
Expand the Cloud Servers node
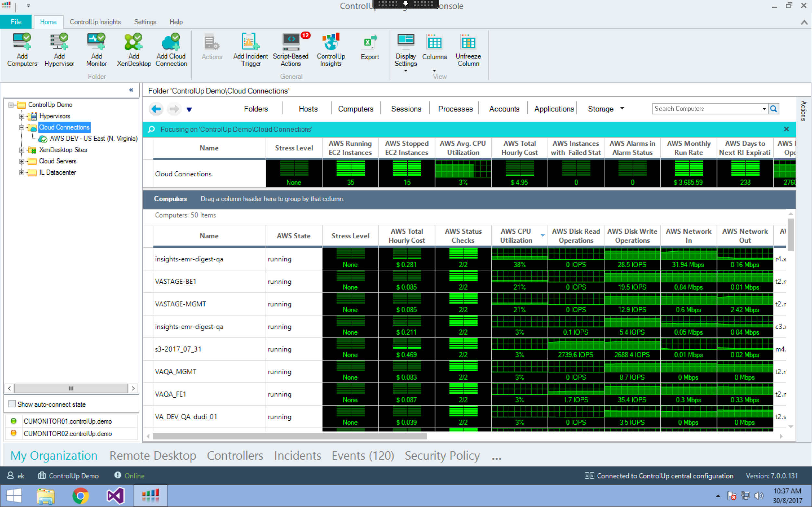click(21, 161)
